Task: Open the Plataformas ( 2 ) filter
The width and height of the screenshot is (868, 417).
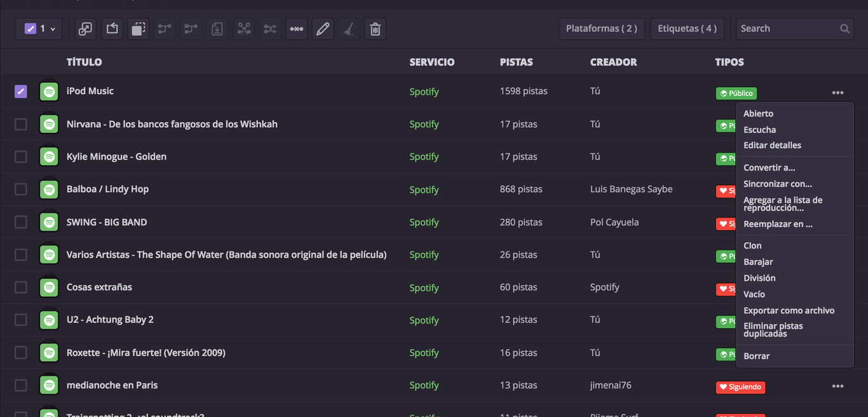Action: (x=601, y=29)
